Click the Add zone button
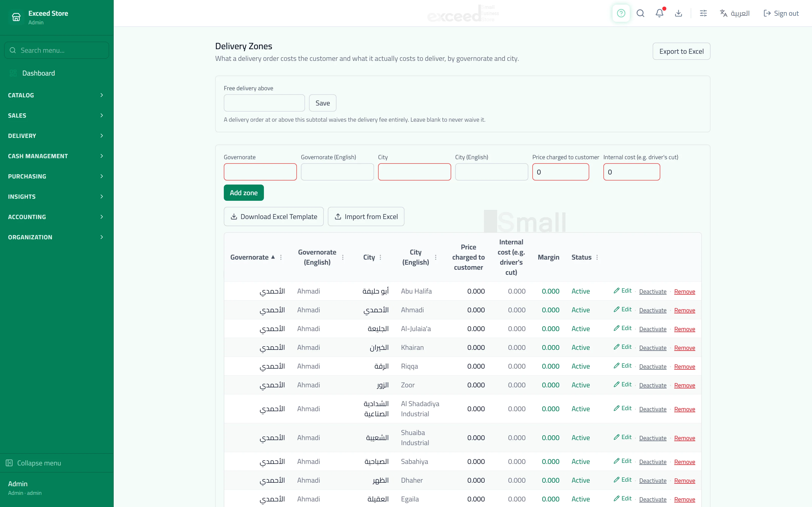The width and height of the screenshot is (812, 507). 244,193
